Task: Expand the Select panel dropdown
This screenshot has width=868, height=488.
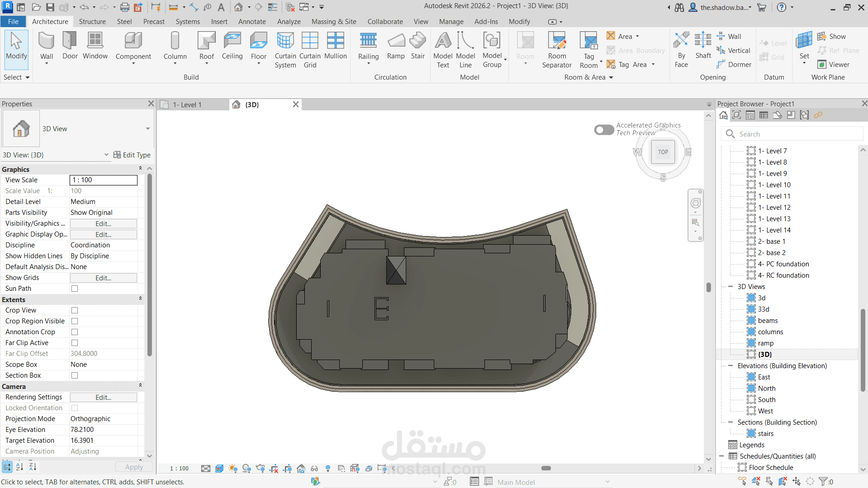Action: coord(16,77)
